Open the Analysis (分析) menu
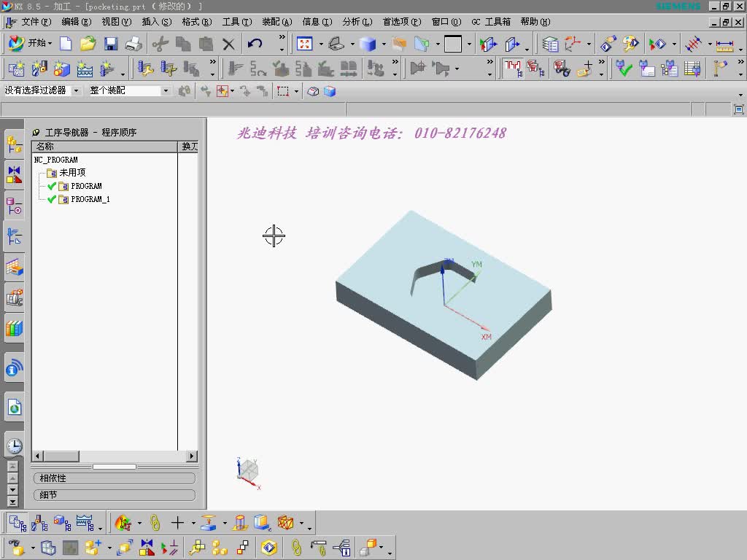Viewport: 747px width, 560px height. coord(357,22)
